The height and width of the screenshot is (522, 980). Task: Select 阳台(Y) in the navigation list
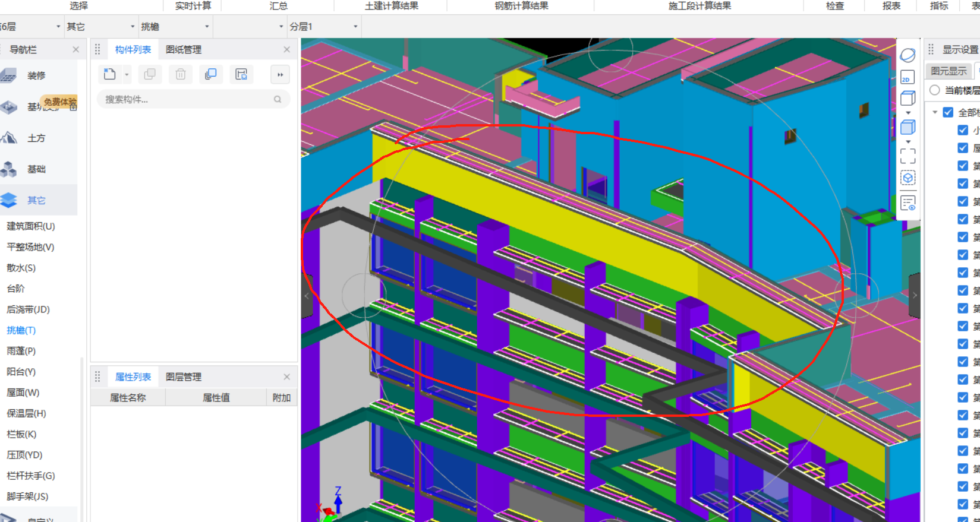pos(21,371)
